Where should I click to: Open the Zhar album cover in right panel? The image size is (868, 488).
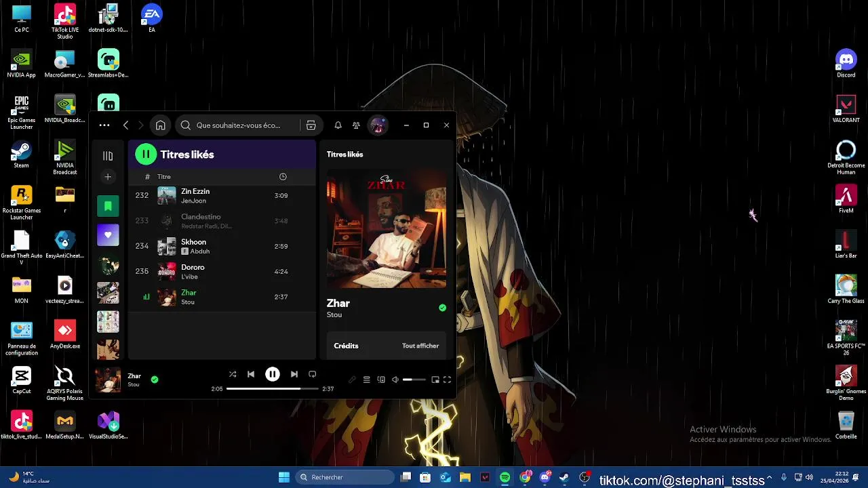(x=387, y=228)
